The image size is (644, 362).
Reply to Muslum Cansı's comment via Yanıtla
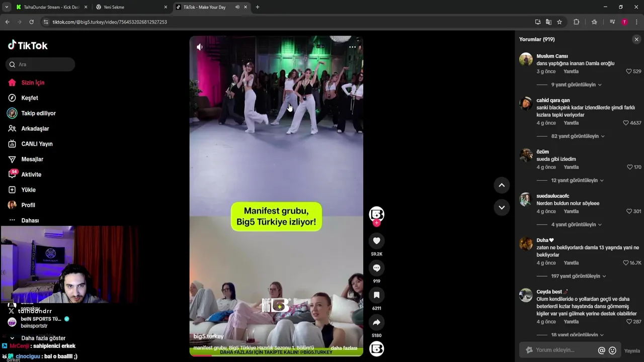(571, 71)
